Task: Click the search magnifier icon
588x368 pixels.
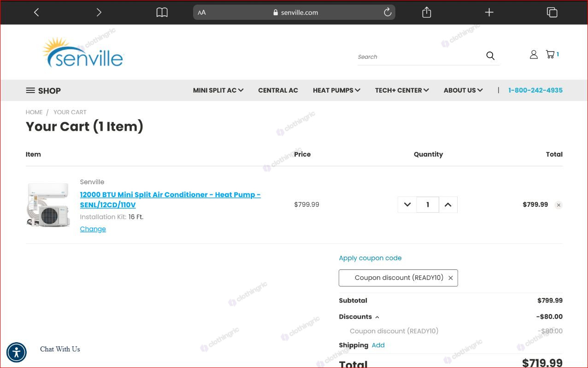Action: pyautogui.click(x=490, y=56)
